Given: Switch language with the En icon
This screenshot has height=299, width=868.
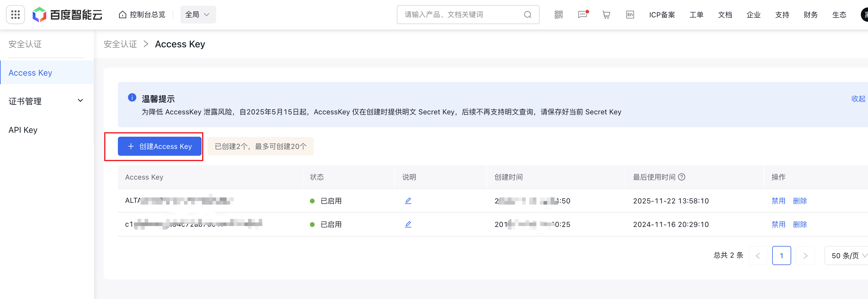Looking at the screenshot, I should pos(630,15).
